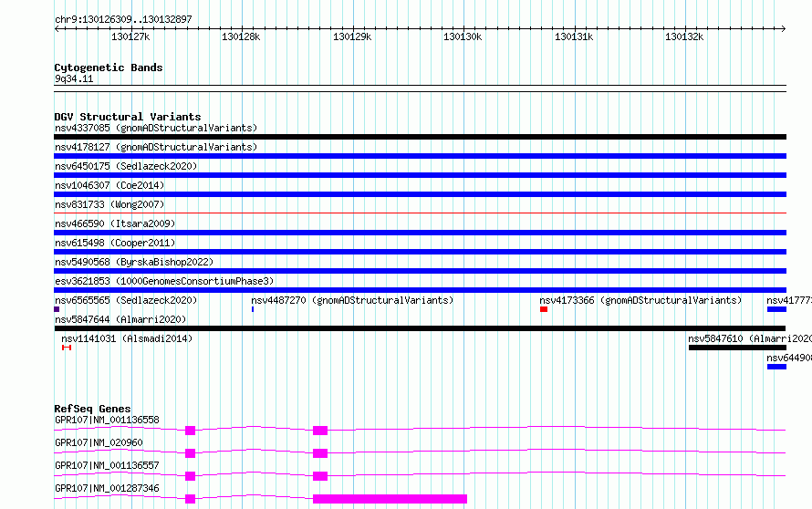Click the 130129k ruler tick label

coord(352,36)
